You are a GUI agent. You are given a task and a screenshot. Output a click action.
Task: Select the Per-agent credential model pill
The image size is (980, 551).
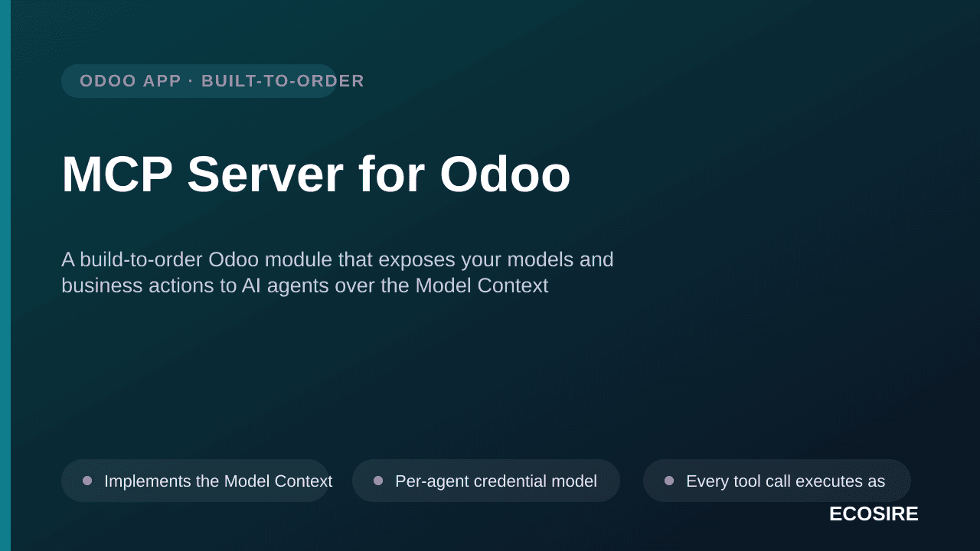point(486,481)
